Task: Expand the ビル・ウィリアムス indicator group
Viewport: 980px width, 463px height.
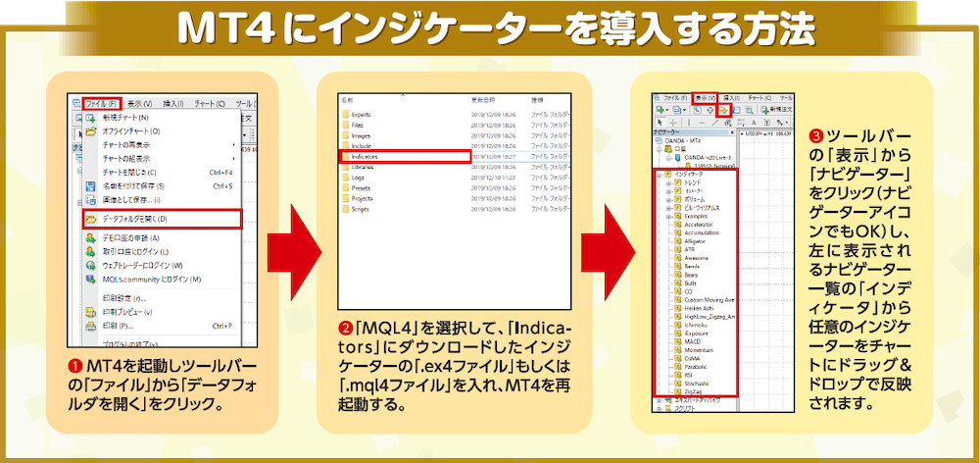Action: pos(668,207)
